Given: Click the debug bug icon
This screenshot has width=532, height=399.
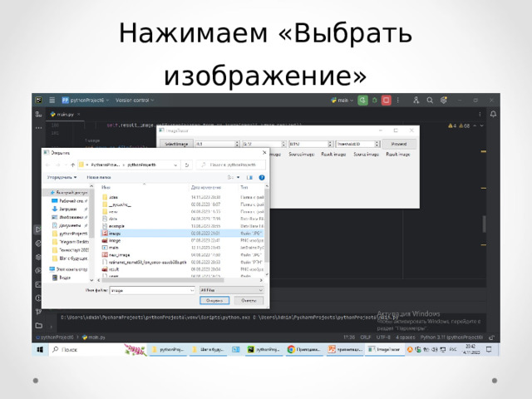Looking at the screenshot, I should tap(375, 101).
